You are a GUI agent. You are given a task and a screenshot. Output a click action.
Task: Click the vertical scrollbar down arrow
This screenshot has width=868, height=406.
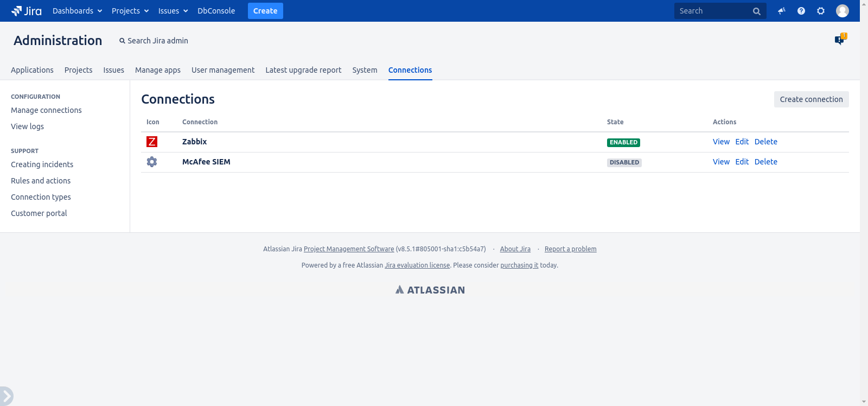coord(864,402)
